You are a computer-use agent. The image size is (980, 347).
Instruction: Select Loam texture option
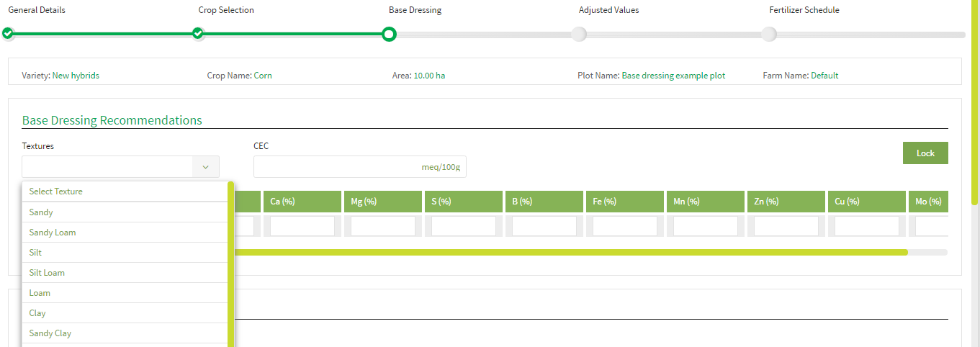[125, 293]
